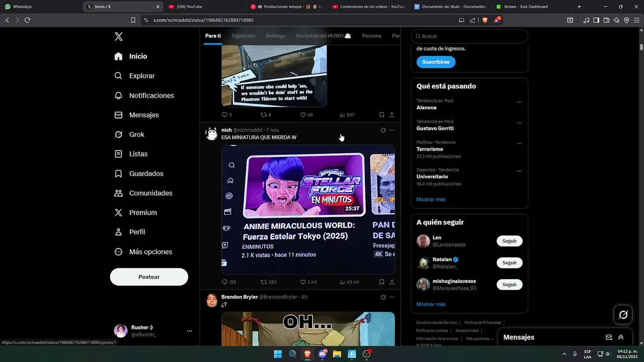Click the X logo in the sidebar

pos(119,36)
